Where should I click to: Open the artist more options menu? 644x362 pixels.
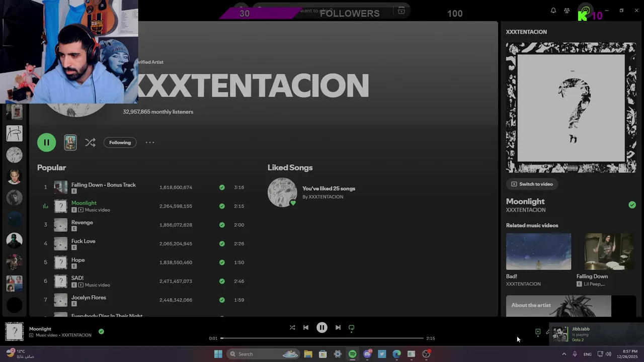pos(150,142)
